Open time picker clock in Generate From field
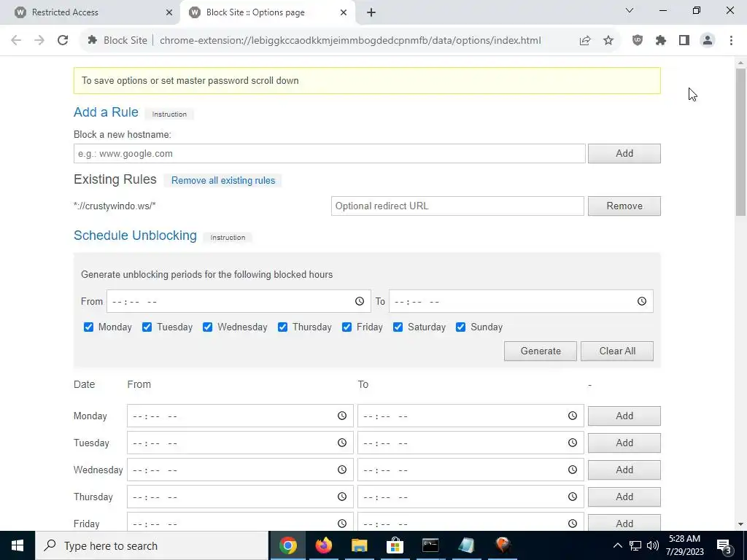Screen dimensions: 747x560 [x=360, y=301]
